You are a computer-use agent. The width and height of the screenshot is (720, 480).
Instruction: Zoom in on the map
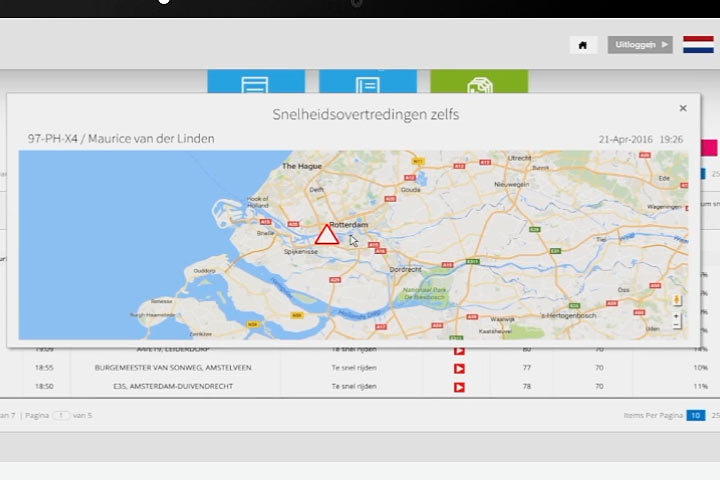coord(677,316)
